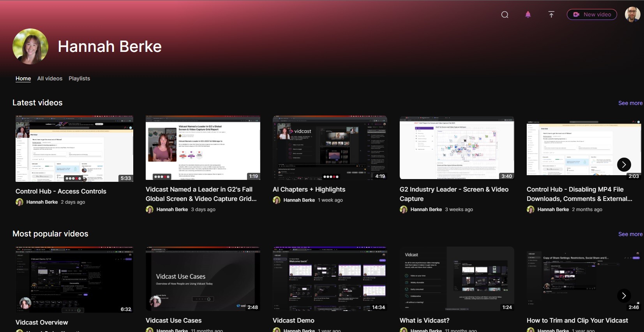Click title AI Chapters + Highlights
The image size is (644, 332).
pos(309,189)
